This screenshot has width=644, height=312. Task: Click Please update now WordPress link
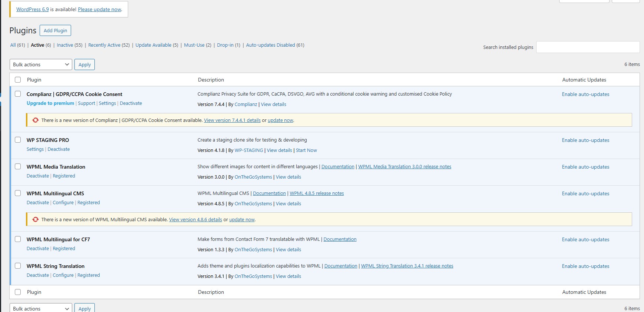click(99, 10)
